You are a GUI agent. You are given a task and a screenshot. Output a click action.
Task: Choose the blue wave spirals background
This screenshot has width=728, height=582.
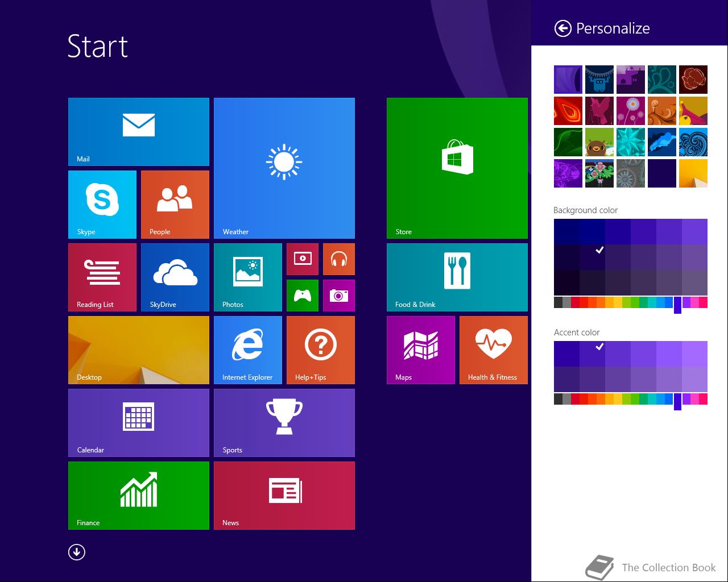[x=693, y=142]
